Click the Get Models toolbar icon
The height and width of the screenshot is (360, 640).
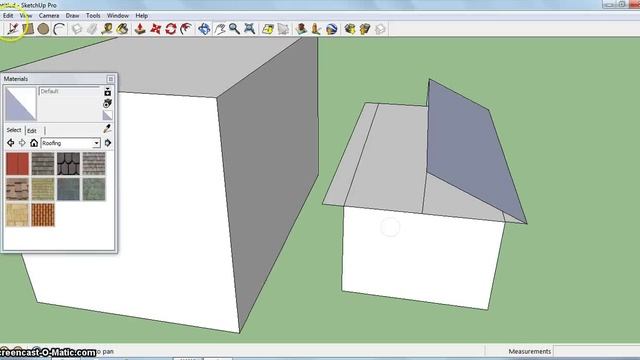(x=350, y=29)
